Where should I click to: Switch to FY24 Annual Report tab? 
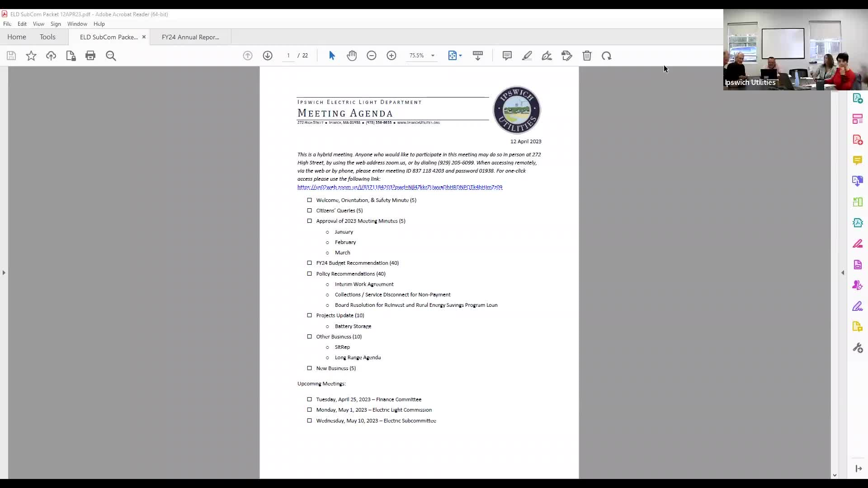(x=190, y=37)
